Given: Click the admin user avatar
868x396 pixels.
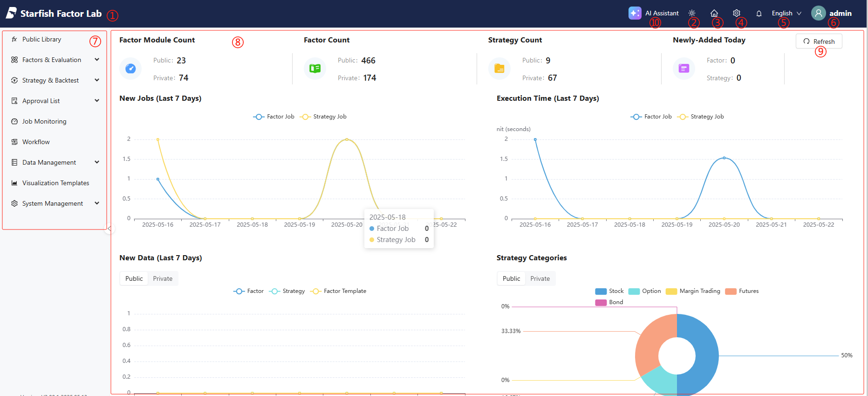Looking at the screenshot, I should (818, 13).
